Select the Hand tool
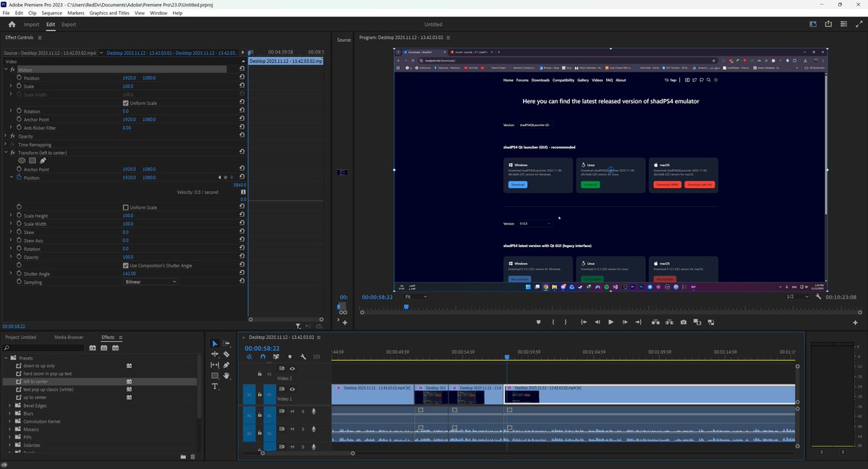The image size is (868, 469). pyautogui.click(x=226, y=376)
